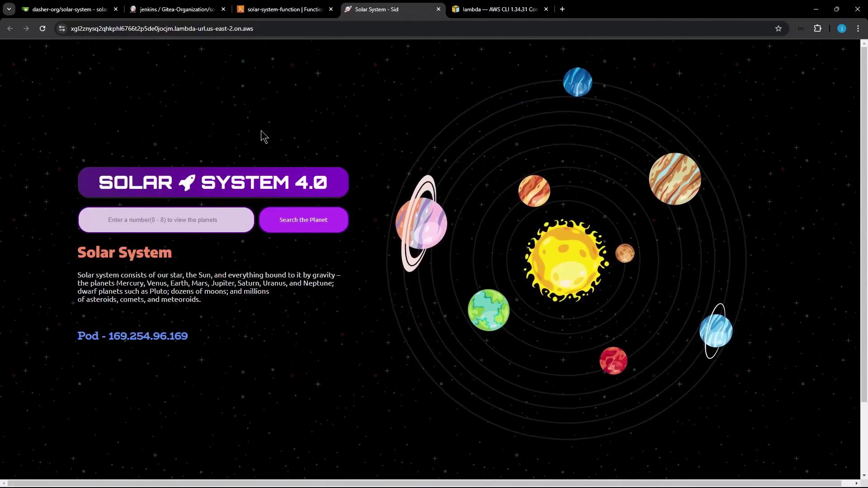Click the ringed Saturn planet
868x488 pixels.
click(421, 223)
